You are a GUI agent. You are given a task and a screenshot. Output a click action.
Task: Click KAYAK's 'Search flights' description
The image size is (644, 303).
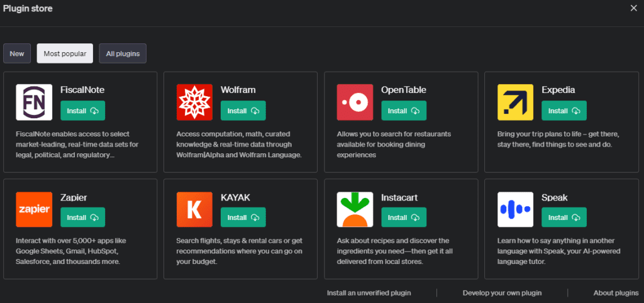pos(240,251)
